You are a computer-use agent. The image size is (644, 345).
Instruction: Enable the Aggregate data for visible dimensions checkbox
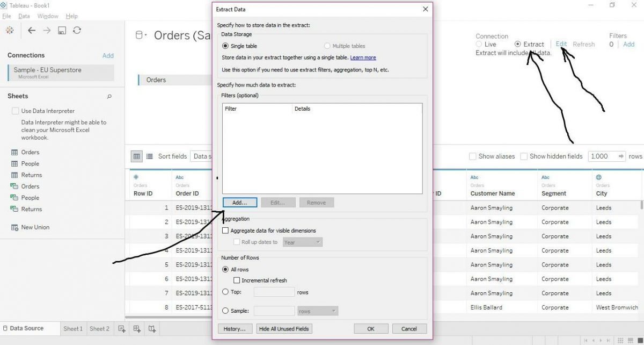coord(226,230)
